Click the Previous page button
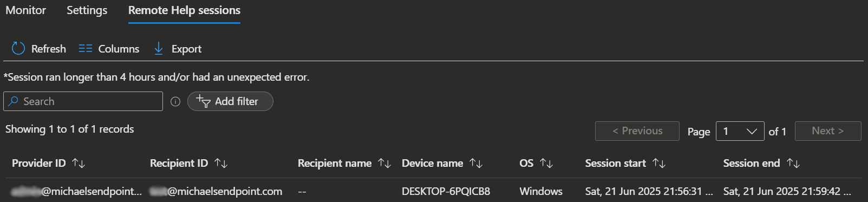Image resolution: width=868 pixels, height=202 pixels. pos(637,131)
